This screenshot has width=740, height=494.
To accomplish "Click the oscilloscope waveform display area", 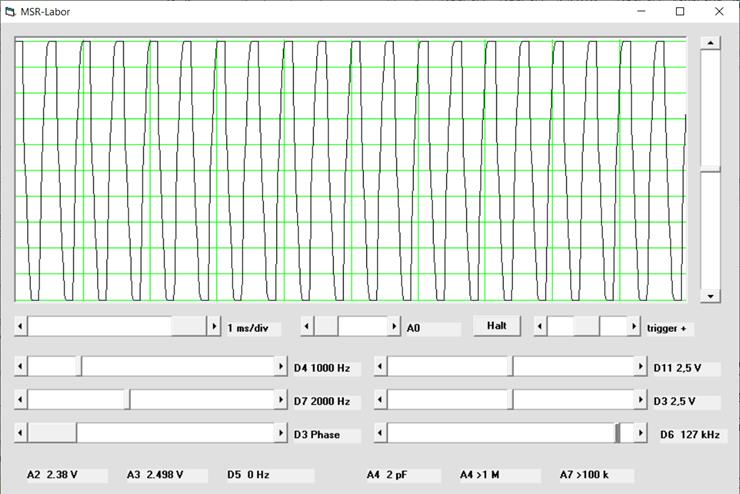I will tap(350, 170).
